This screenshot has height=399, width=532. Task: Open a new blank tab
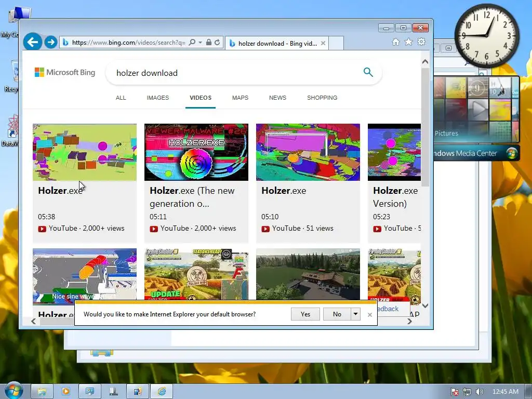tap(336, 43)
